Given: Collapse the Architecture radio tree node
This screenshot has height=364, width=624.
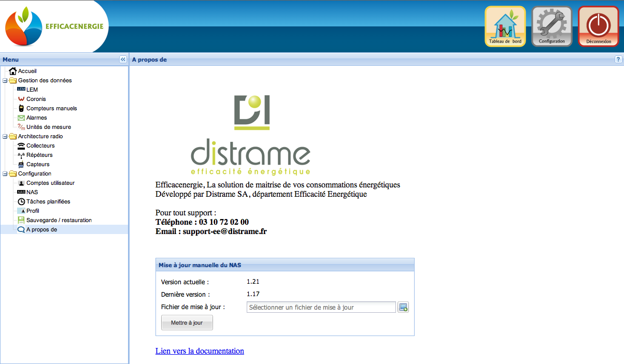Looking at the screenshot, I should pyautogui.click(x=5, y=136).
